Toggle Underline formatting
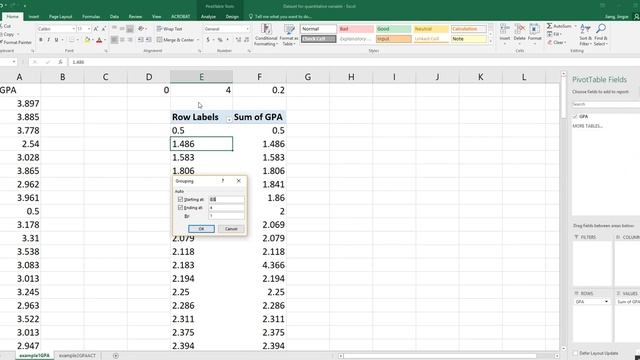Viewport: 640px width, 360px height. [x=56, y=40]
